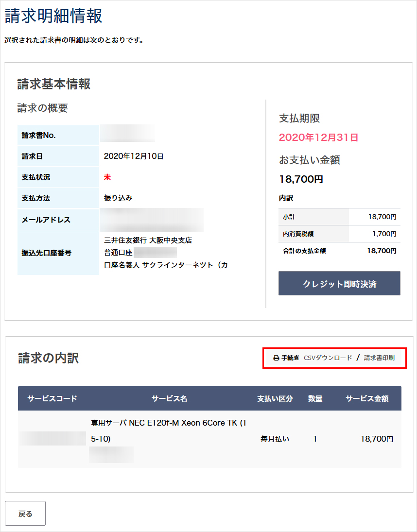This screenshot has width=417, height=532.
Task: Click the payment deadline 2020年12月31日
Action: pyautogui.click(x=318, y=137)
